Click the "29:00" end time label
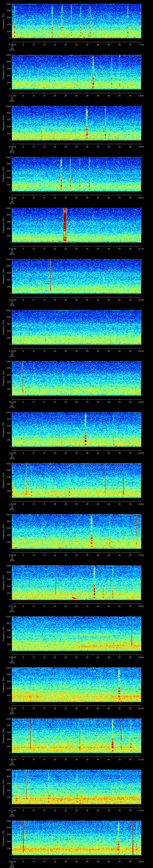 (141, 657)
